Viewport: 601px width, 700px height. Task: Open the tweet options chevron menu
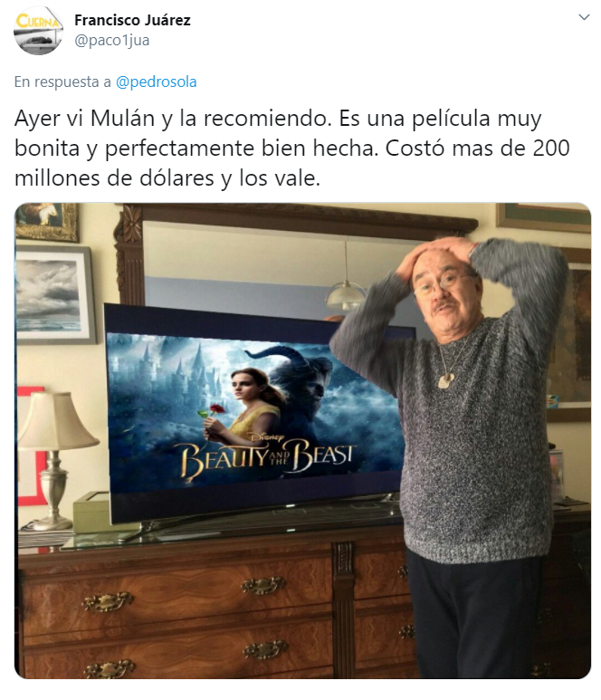click(584, 17)
